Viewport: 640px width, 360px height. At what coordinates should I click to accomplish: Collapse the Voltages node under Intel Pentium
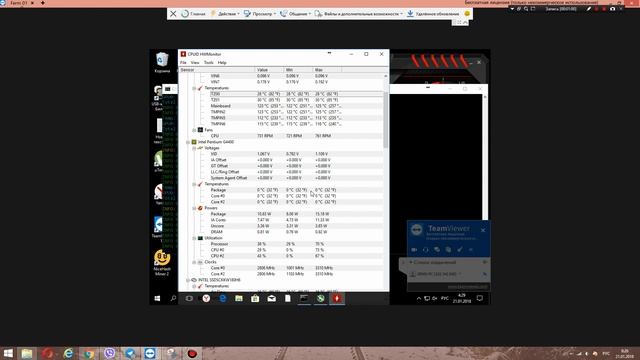194,148
